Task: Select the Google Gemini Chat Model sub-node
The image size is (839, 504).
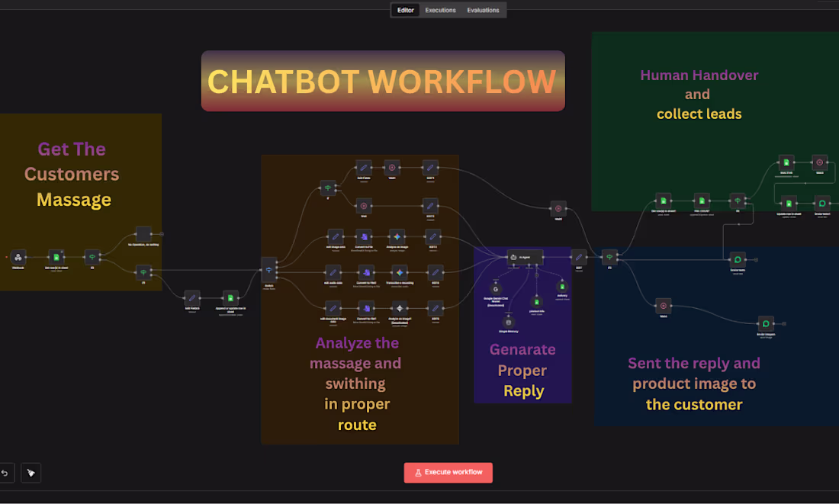Action: pyautogui.click(x=496, y=290)
